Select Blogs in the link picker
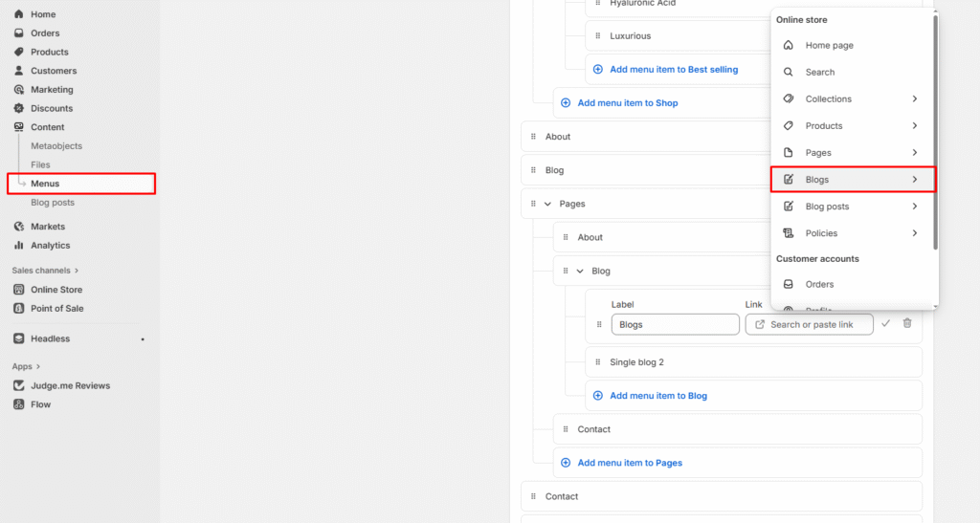The height and width of the screenshot is (523, 980). click(x=852, y=180)
